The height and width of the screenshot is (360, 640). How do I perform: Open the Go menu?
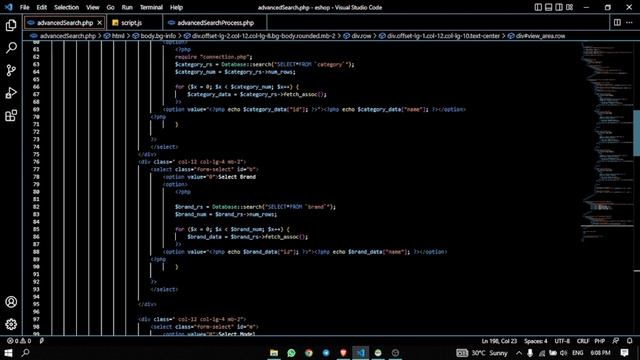[x=111, y=7]
